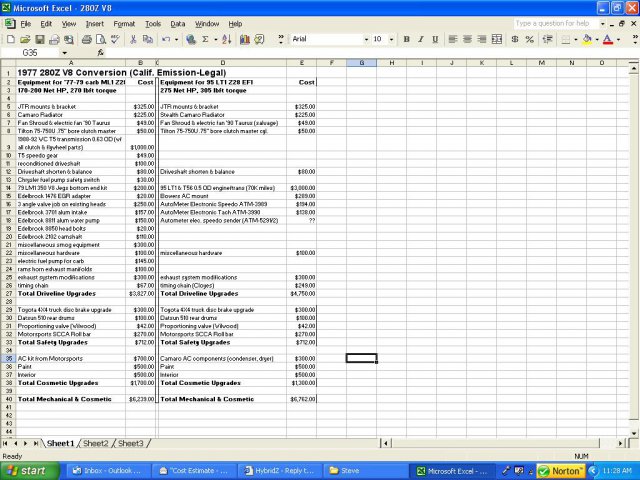This screenshot has height=480, width=640.
Task: Switch to the Sheet2 tab
Action: [x=96, y=442]
